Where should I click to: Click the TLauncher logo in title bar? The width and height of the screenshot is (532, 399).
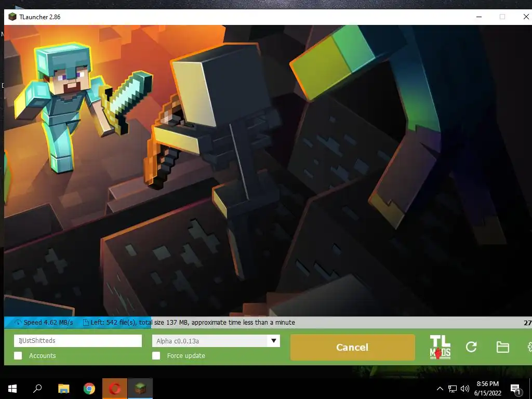pos(12,17)
